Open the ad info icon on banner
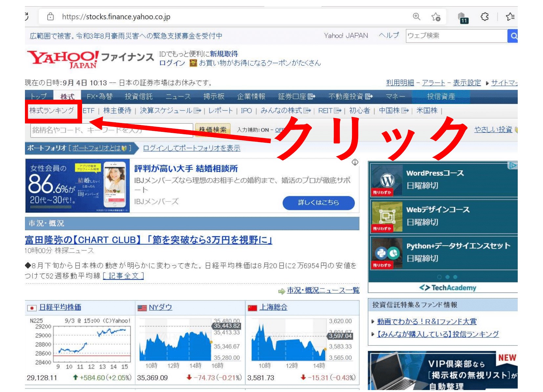543x392 pixels. pyautogui.click(x=355, y=162)
